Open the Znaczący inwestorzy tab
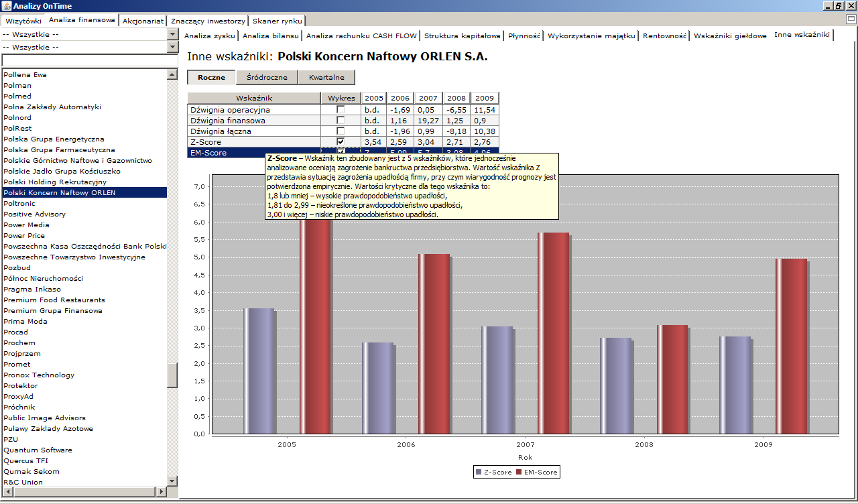 (208, 21)
